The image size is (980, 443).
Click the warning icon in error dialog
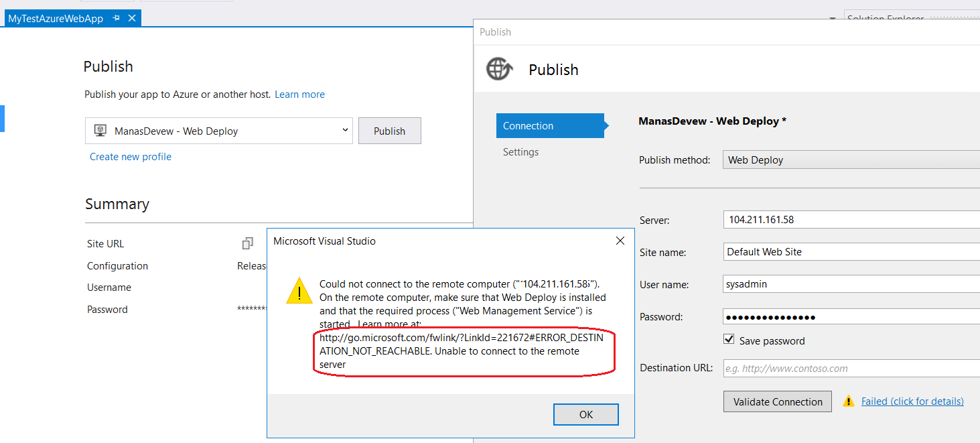299,292
